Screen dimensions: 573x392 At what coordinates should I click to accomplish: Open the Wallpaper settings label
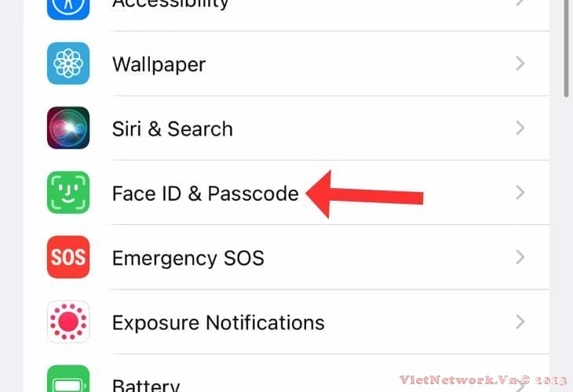tap(159, 64)
